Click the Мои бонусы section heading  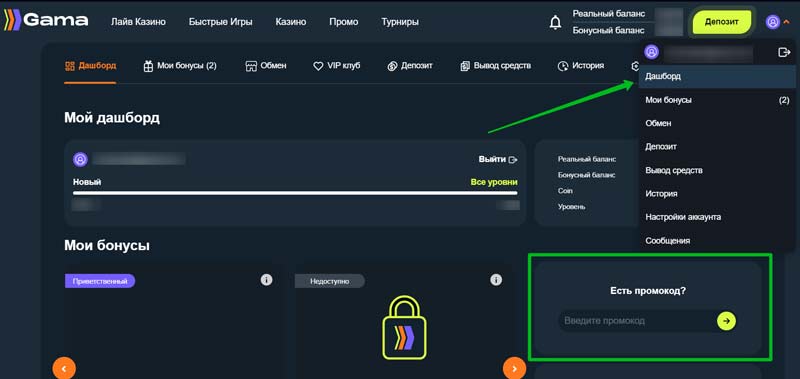pyautogui.click(x=107, y=245)
